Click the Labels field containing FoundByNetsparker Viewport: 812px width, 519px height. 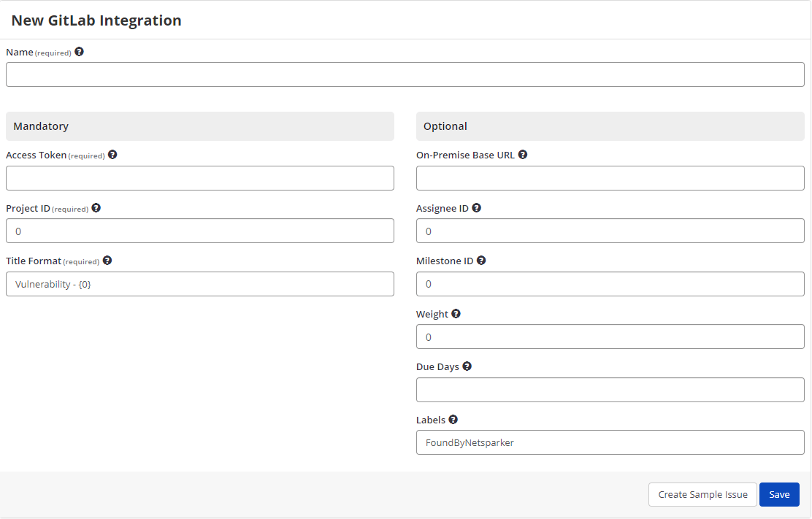610,442
